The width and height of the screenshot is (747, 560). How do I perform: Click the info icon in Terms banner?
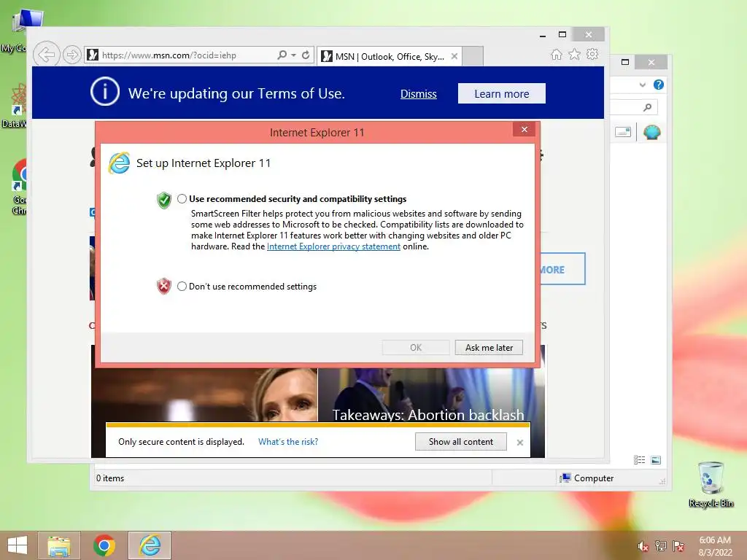pyautogui.click(x=105, y=91)
